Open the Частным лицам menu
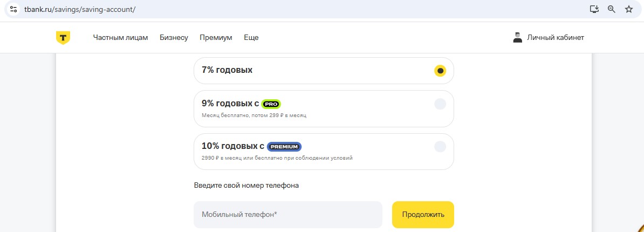644x232 pixels. [120, 38]
